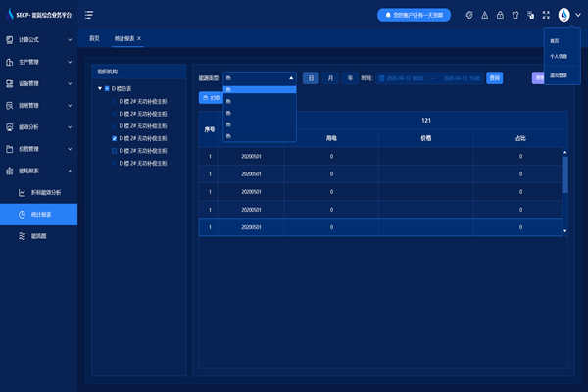Toggle fullscreen with the expand icon
Screen dimensions: 588x392
point(546,15)
